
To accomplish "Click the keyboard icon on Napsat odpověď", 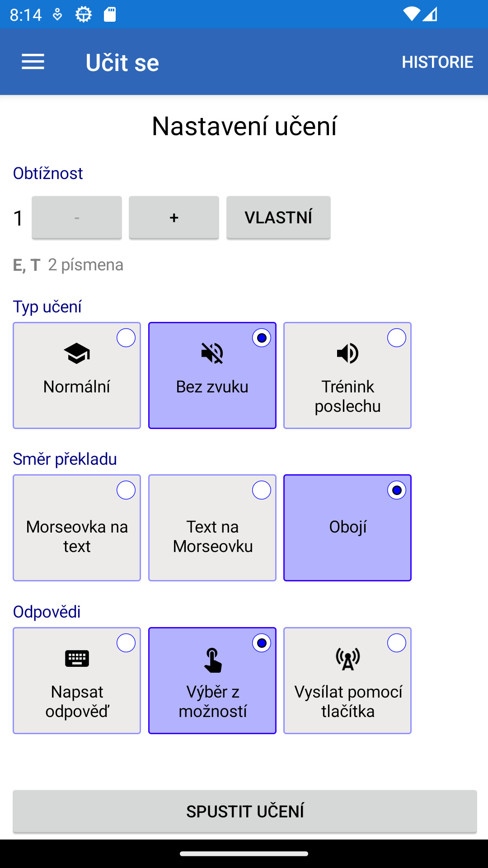I will click(77, 659).
